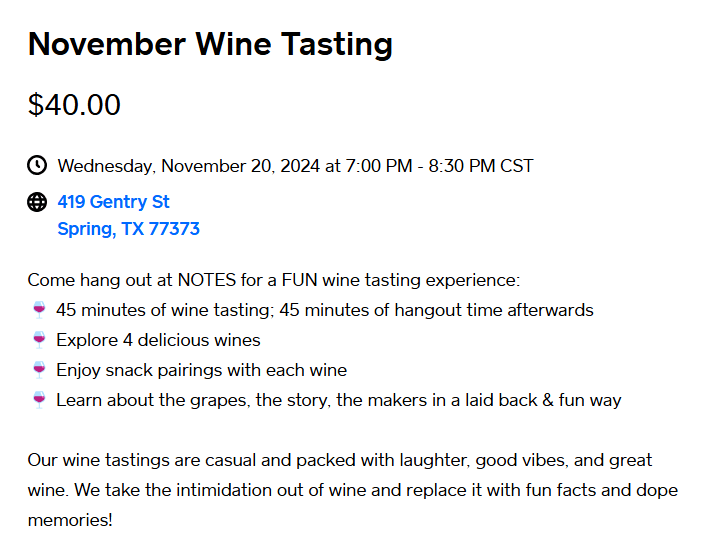
Task: Click the 'Explore 4 delicious wines' text
Action: pos(158,340)
